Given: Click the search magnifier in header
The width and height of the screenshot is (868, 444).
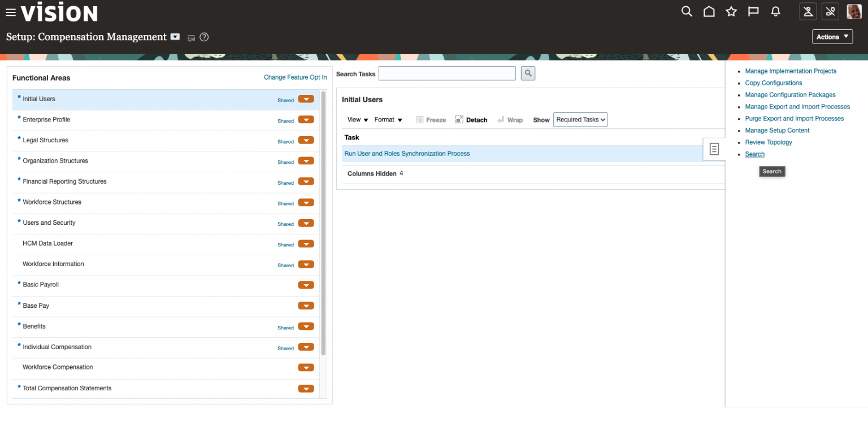Looking at the screenshot, I should pos(687,11).
